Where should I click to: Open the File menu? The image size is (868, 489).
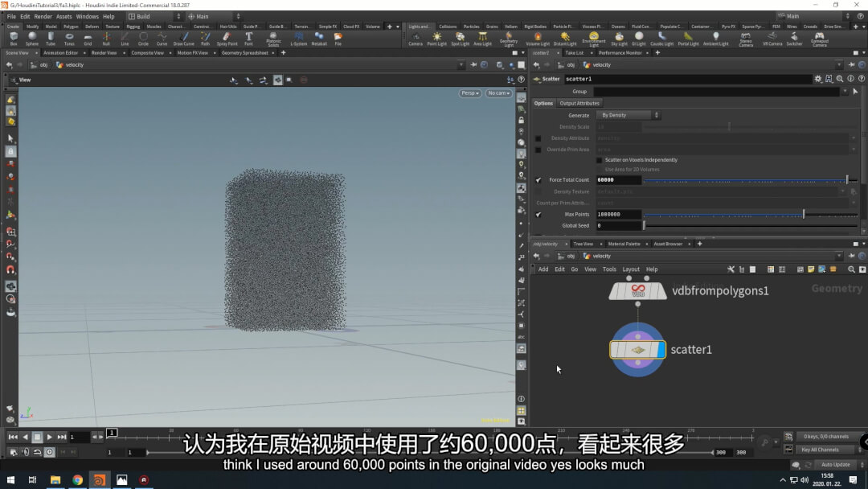pos(11,17)
